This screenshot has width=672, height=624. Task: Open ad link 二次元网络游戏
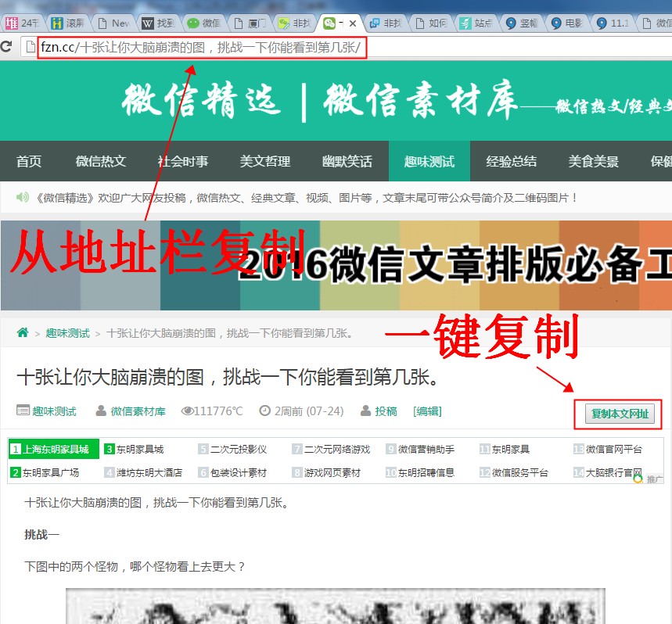(x=337, y=450)
